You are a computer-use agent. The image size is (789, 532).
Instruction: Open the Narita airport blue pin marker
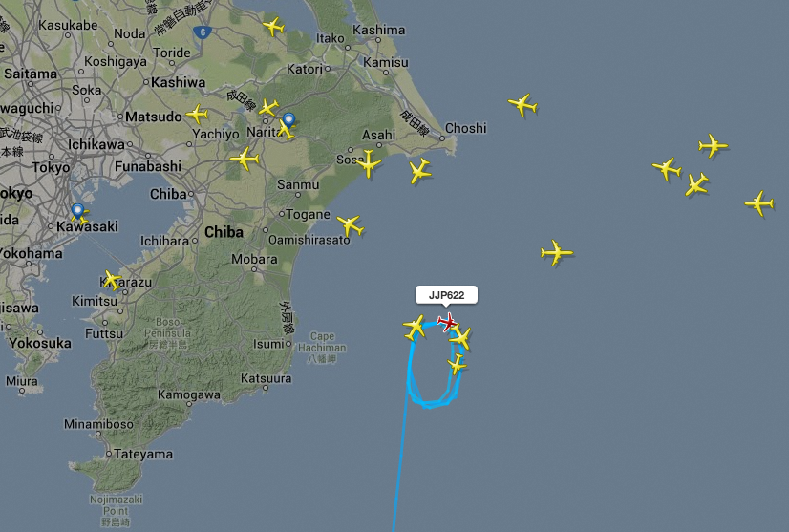pyautogui.click(x=288, y=120)
